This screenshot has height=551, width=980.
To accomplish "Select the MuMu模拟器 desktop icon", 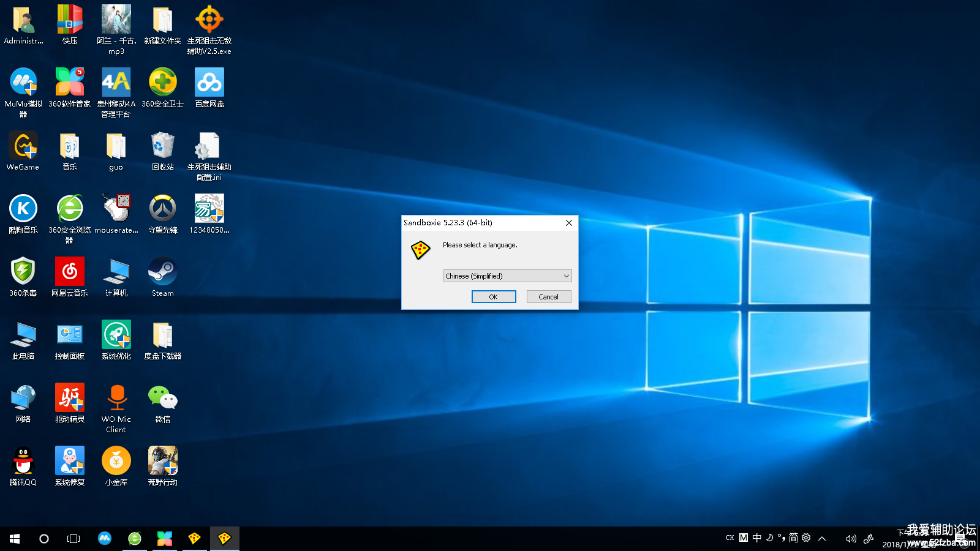I will coord(23,83).
